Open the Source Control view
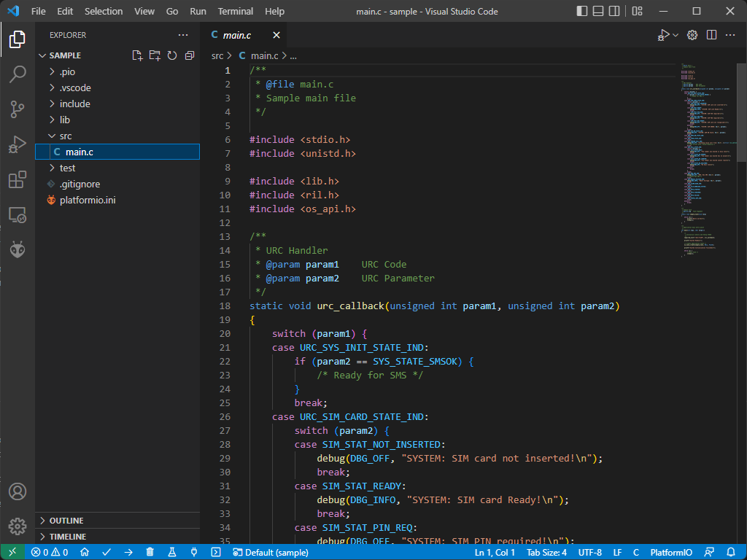The image size is (747, 560). [18, 109]
